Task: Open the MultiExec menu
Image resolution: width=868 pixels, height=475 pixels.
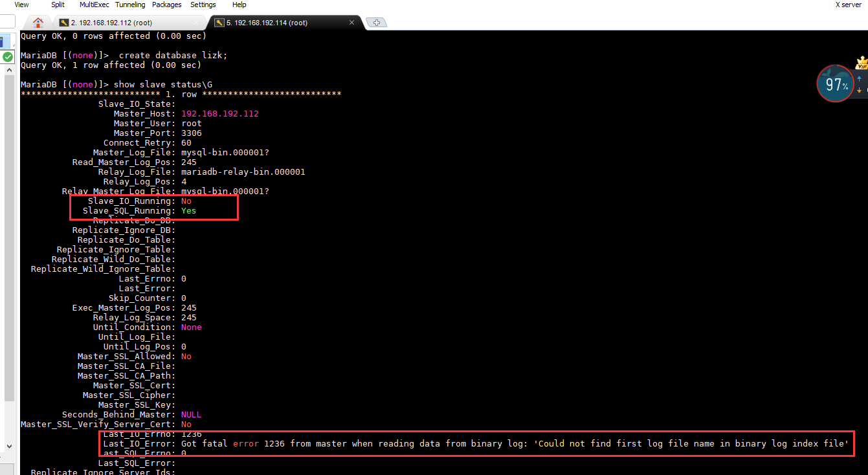Action: coord(94,5)
